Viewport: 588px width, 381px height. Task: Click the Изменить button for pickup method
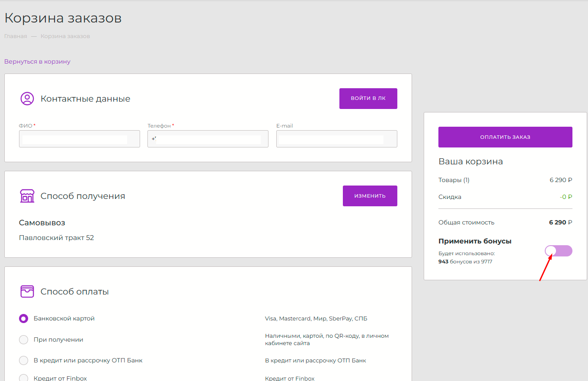[x=370, y=196]
